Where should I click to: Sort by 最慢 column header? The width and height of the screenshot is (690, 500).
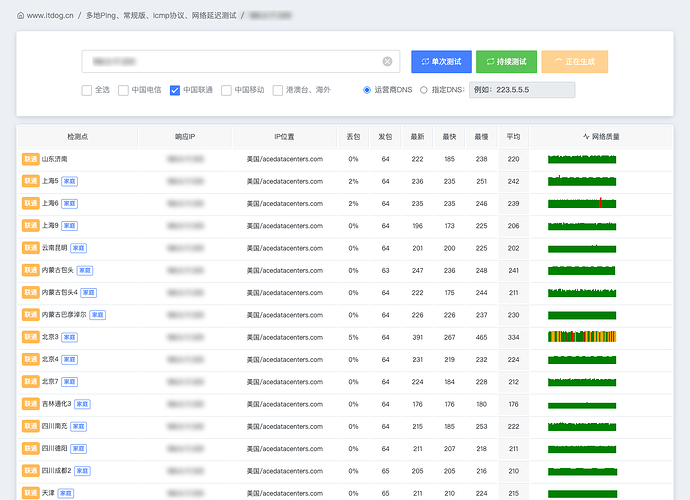pyautogui.click(x=481, y=136)
